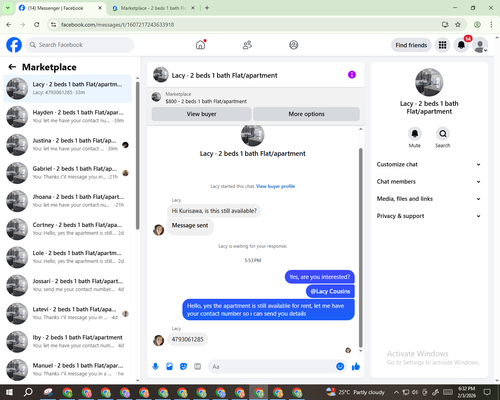Click the message bubble 4793061285
This screenshot has width=500, height=400.
tap(187, 339)
